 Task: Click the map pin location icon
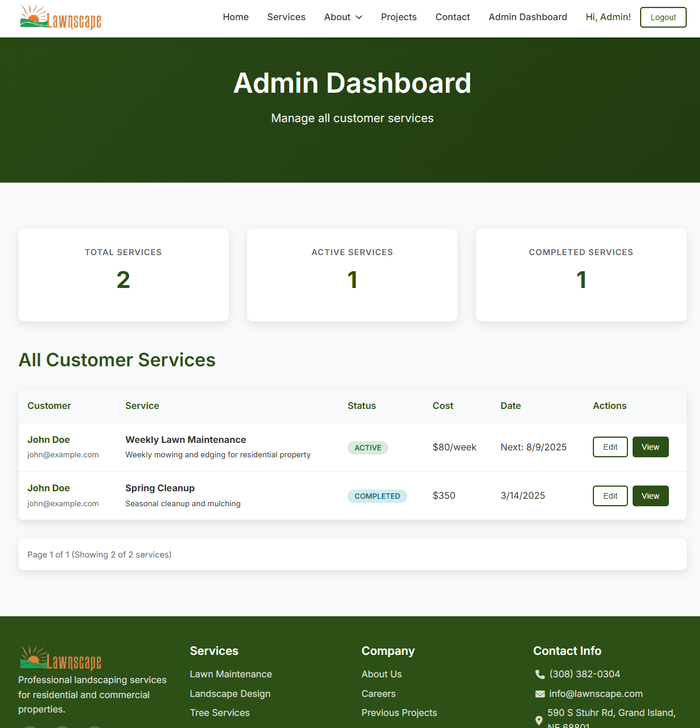(x=539, y=720)
